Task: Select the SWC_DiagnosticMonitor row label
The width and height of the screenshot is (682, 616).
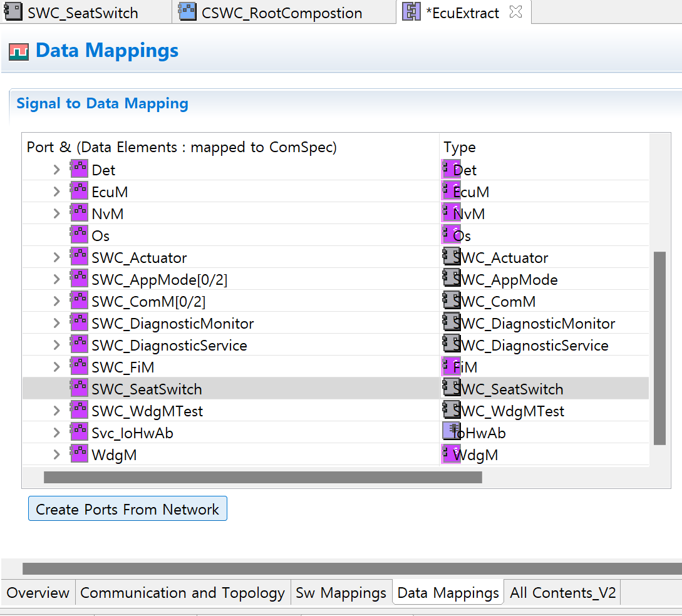Action: click(x=173, y=324)
